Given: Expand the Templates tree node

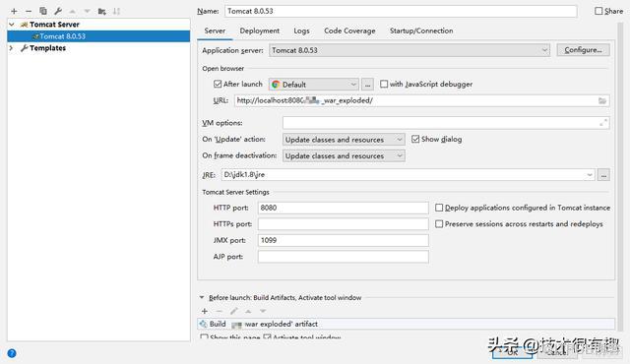Looking at the screenshot, I should click(12, 48).
